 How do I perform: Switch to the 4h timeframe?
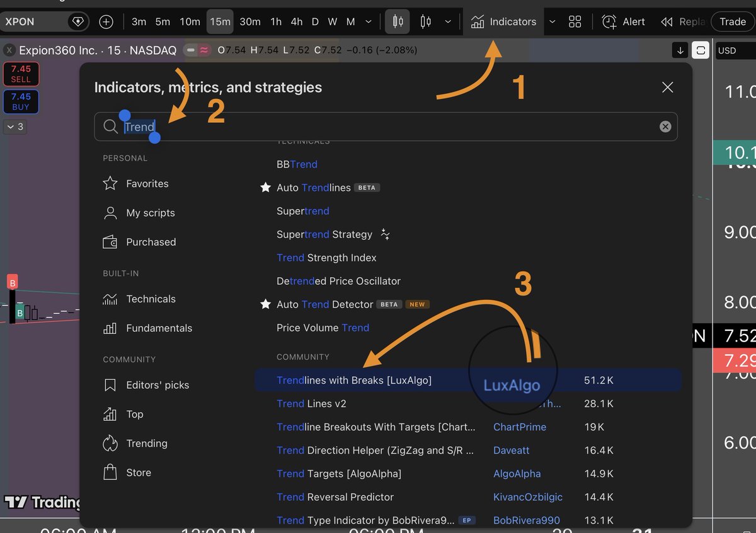[296, 21]
